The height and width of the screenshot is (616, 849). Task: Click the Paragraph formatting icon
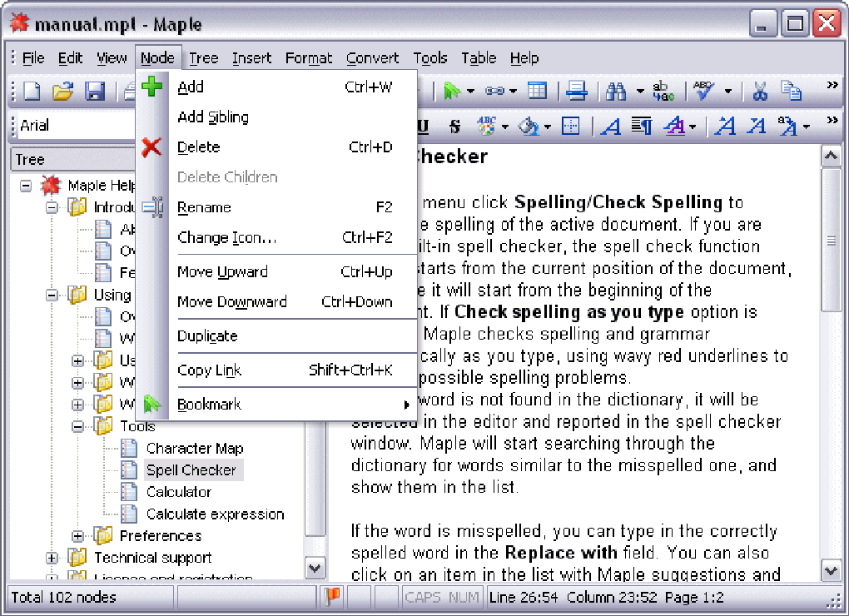click(x=642, y=127)
